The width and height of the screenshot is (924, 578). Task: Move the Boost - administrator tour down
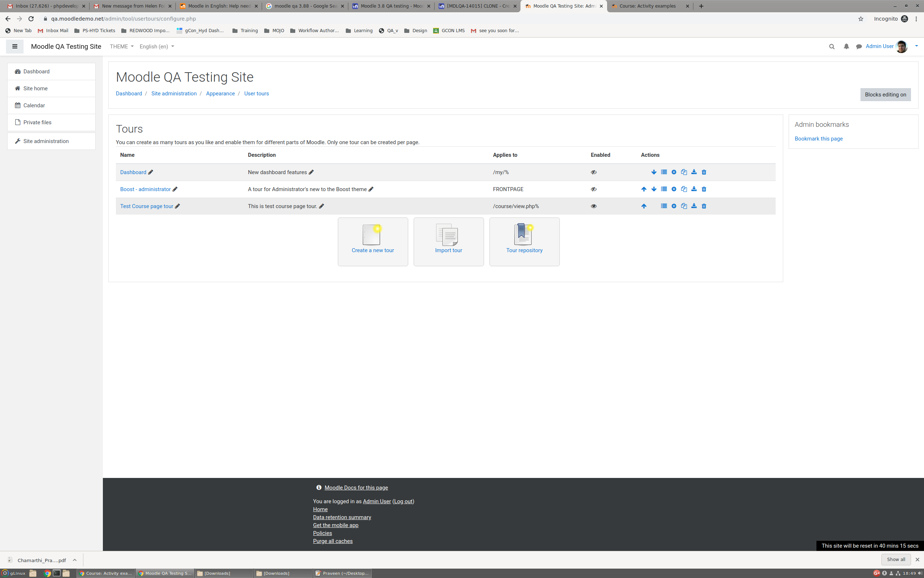654,189
